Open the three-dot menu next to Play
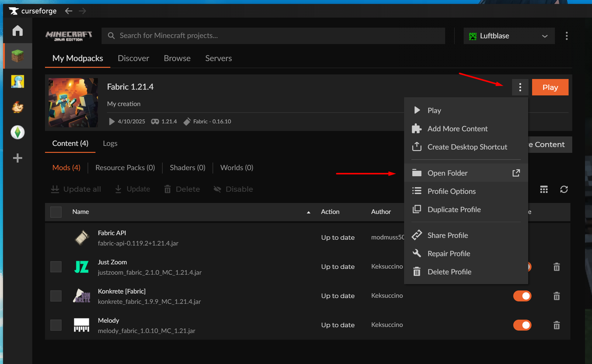This screenshot has height=364, width=592. coord(520,87)
